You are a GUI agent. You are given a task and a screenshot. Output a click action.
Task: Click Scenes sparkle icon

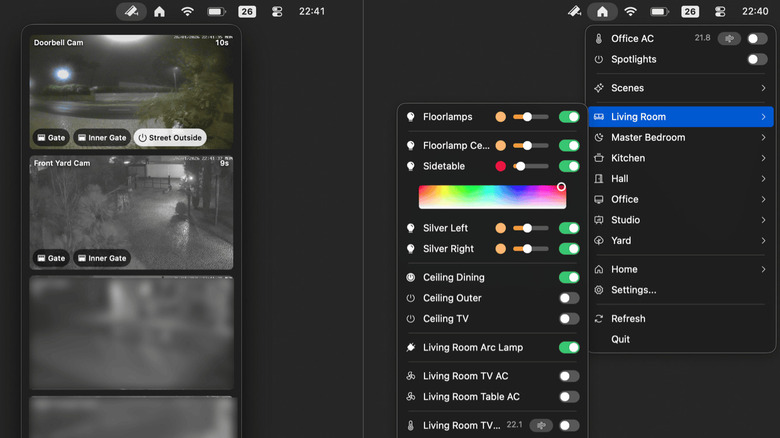599,88
